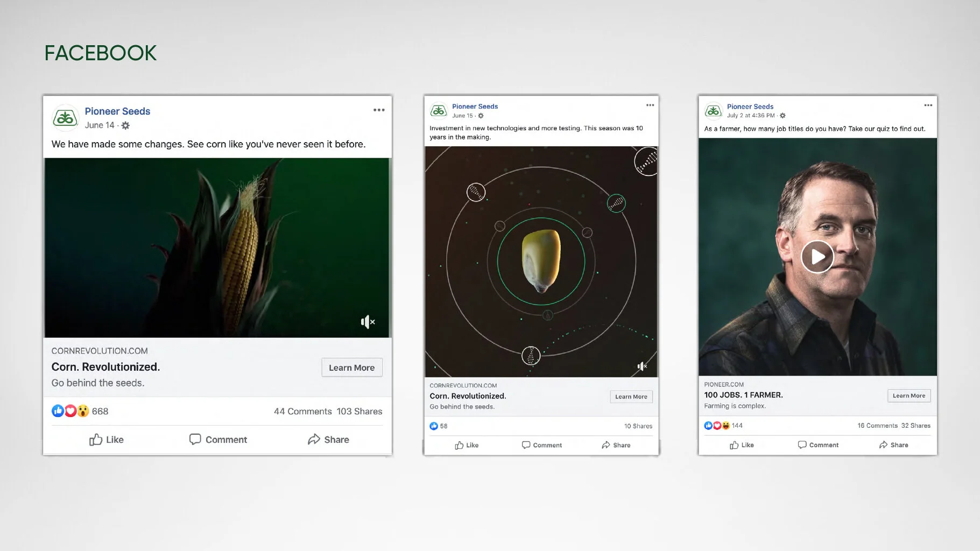Open the 103 Shares link
980x551 pixels.
coord(359,412)
